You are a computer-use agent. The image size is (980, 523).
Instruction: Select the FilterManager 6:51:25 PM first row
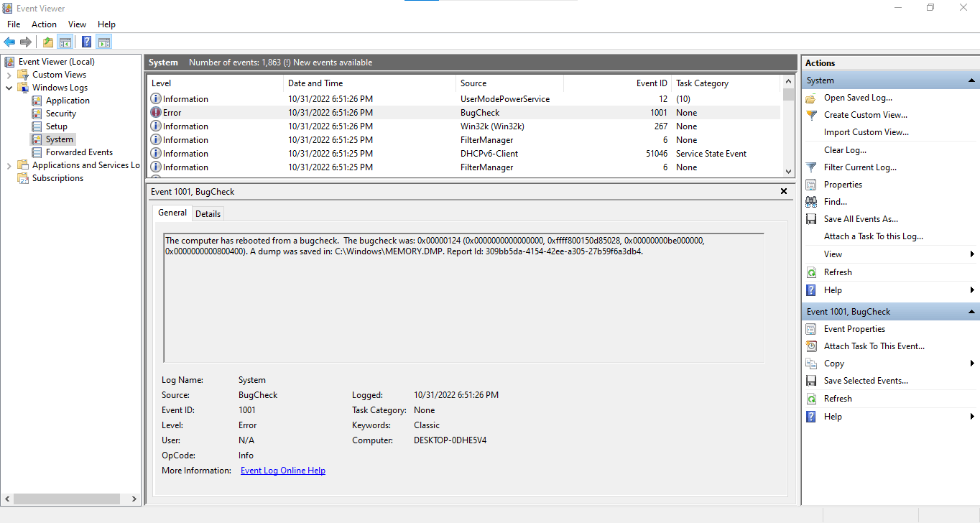(x=463, y=140)
